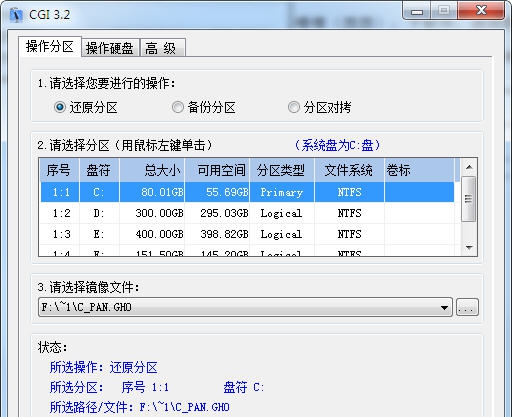This screenshot has height=417, width=512.
Task: Click NTFS cell of E: row
Action: pos(349,234)
